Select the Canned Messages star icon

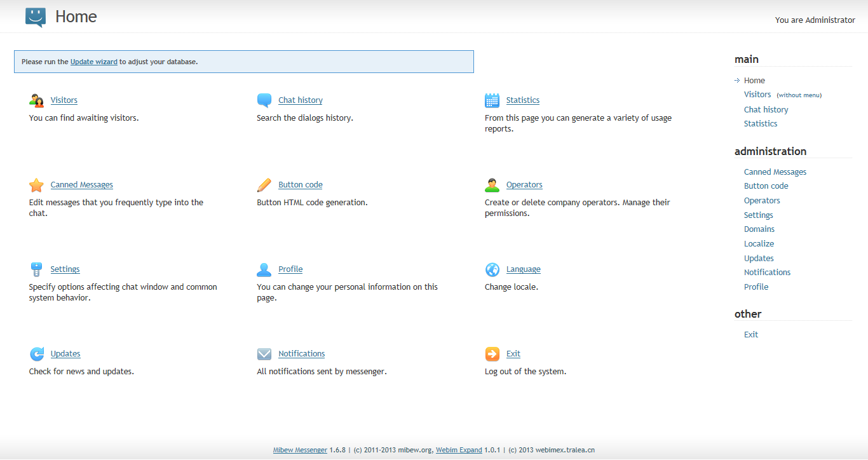36,184
